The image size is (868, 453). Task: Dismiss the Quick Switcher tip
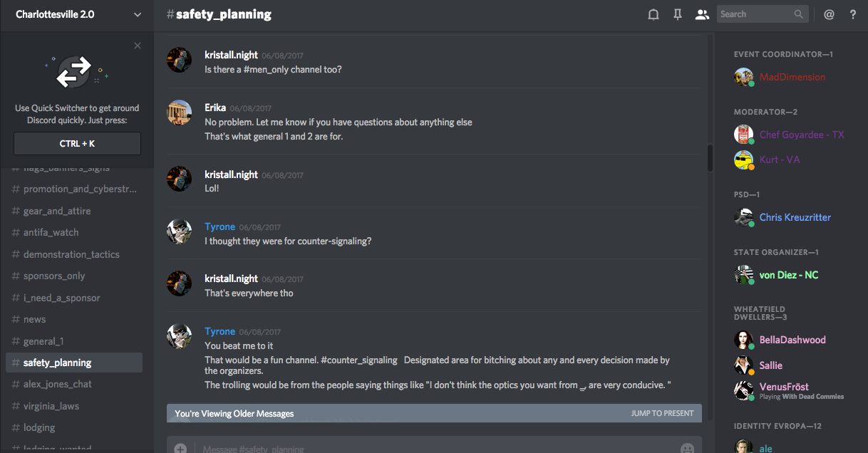tap(138, 46)
